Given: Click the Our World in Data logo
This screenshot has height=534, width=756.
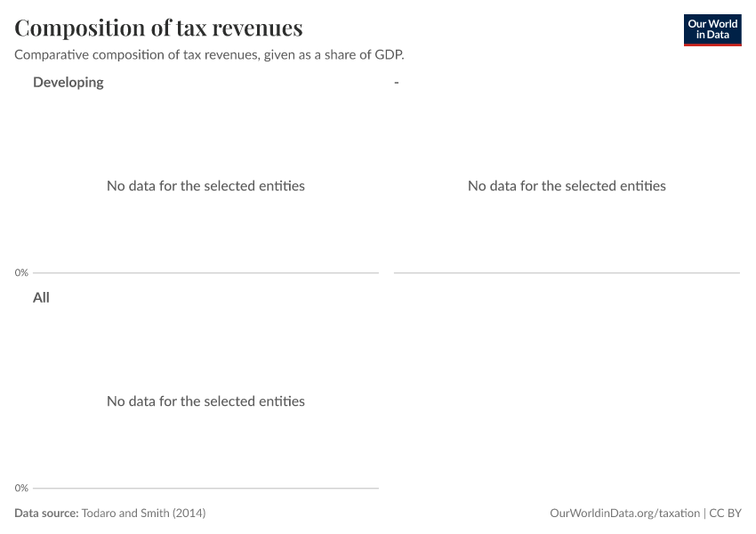Looking at the screenshot, I should click(x=712, y=29).
